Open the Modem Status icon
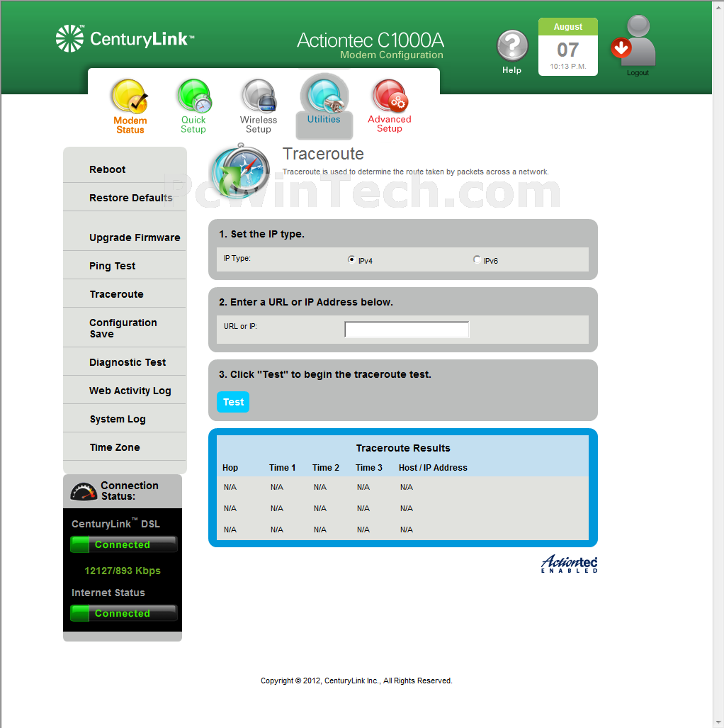The height and width of the screenshot is (728, 724). (130, 96)
